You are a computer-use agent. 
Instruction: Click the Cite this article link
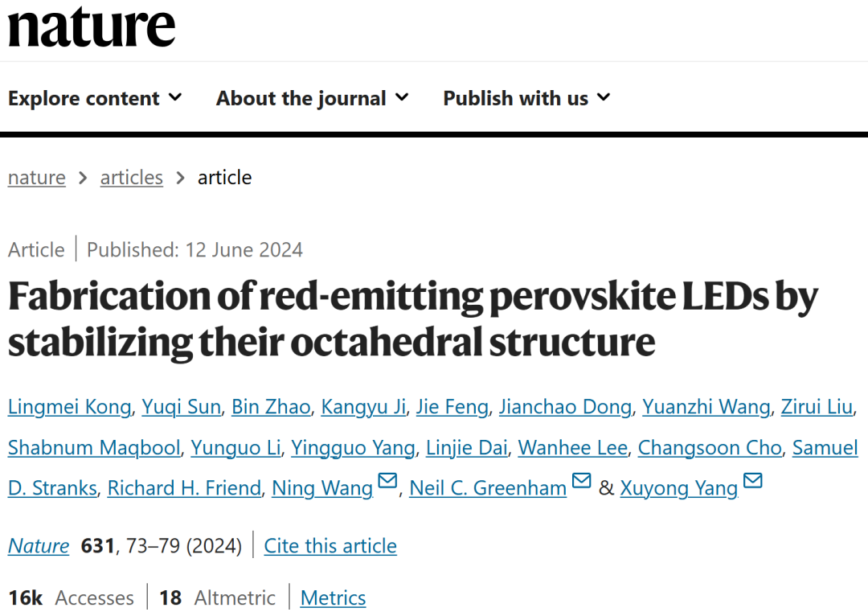click(330, 546)
